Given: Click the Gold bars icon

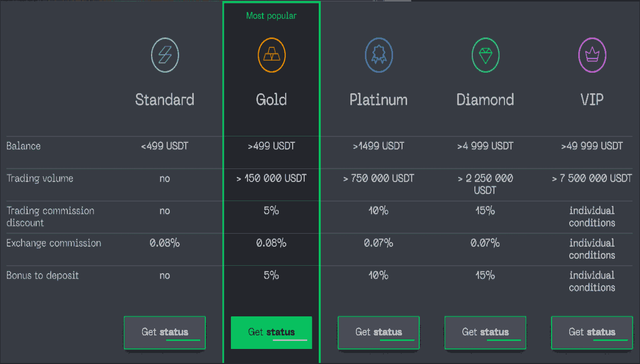Looking at the screenshot, I should click(272, 55).
